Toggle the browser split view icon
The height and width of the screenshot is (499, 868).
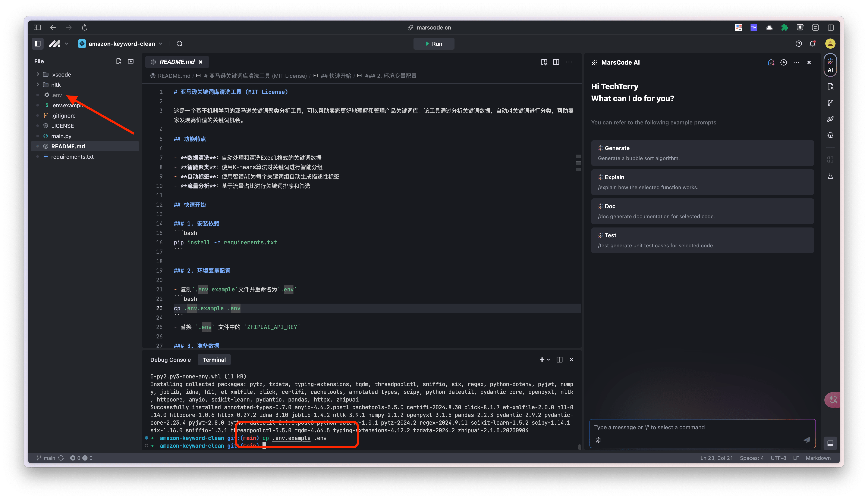coord(831,27)
